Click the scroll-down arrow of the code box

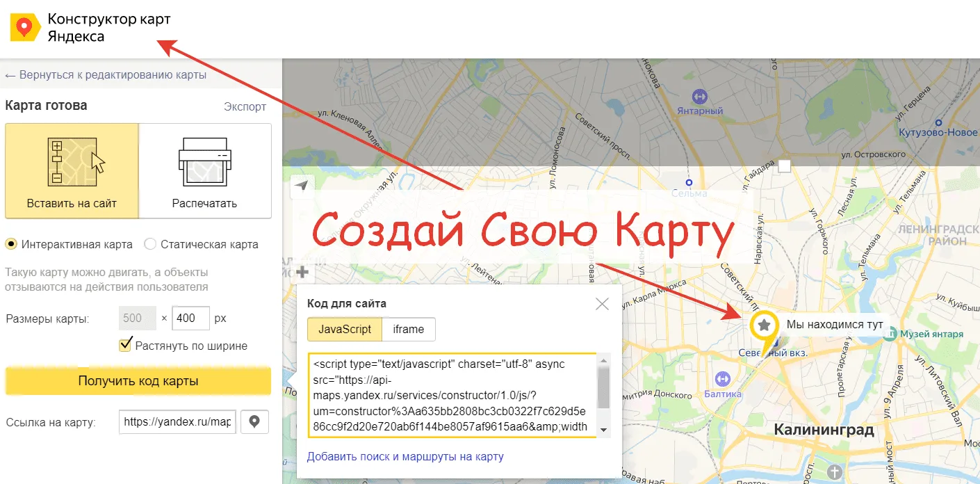coord(603,430)
